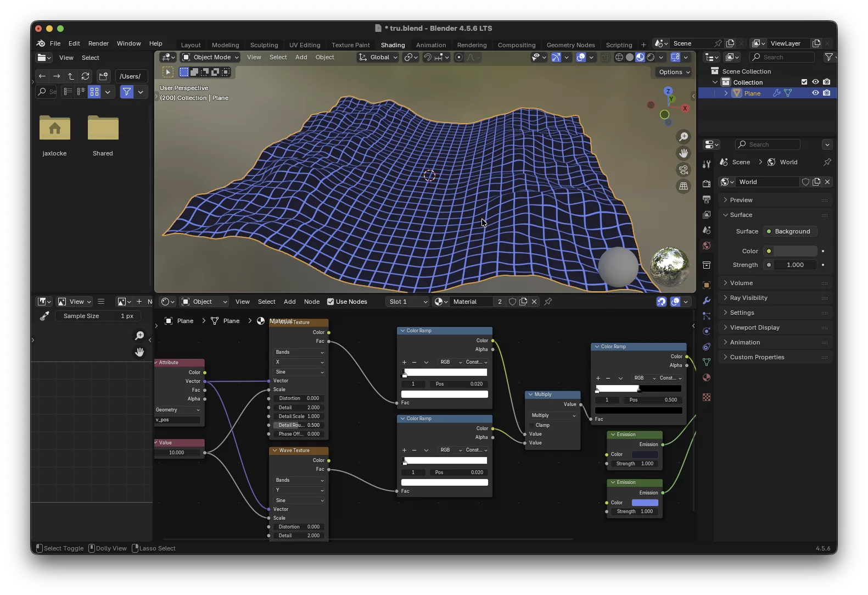The width and height of the screenshot is (868, 595).
Task: Open the Render properties tab icon
Action: pos(707,184)
